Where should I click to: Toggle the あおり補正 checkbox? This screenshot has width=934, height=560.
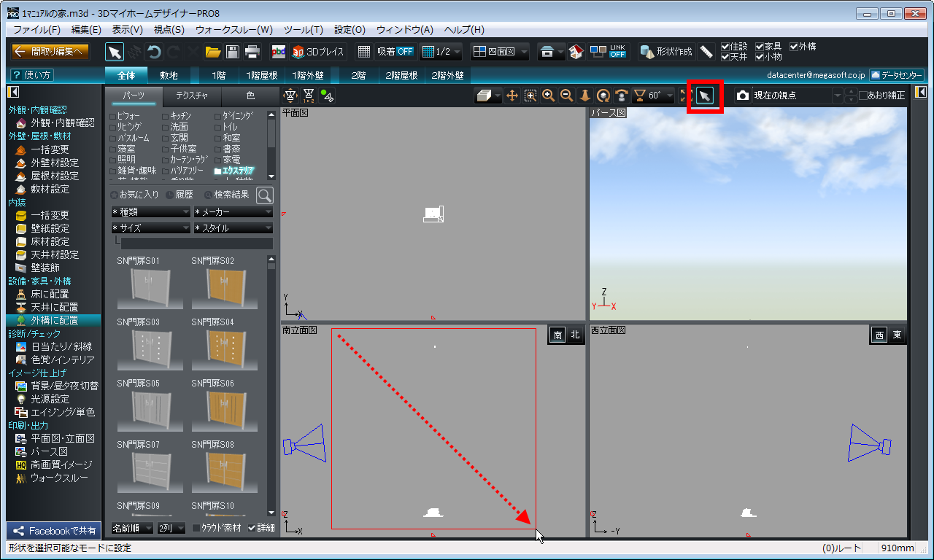tap(863, 96)
